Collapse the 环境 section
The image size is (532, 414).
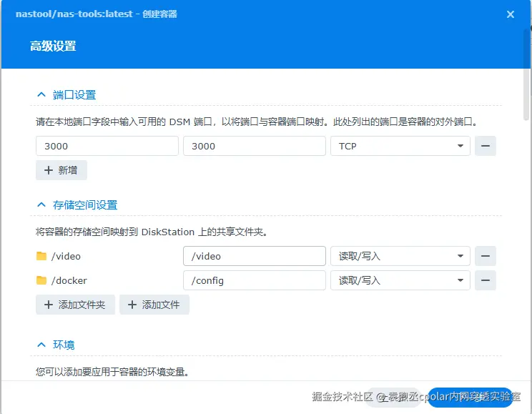[41, 345]
